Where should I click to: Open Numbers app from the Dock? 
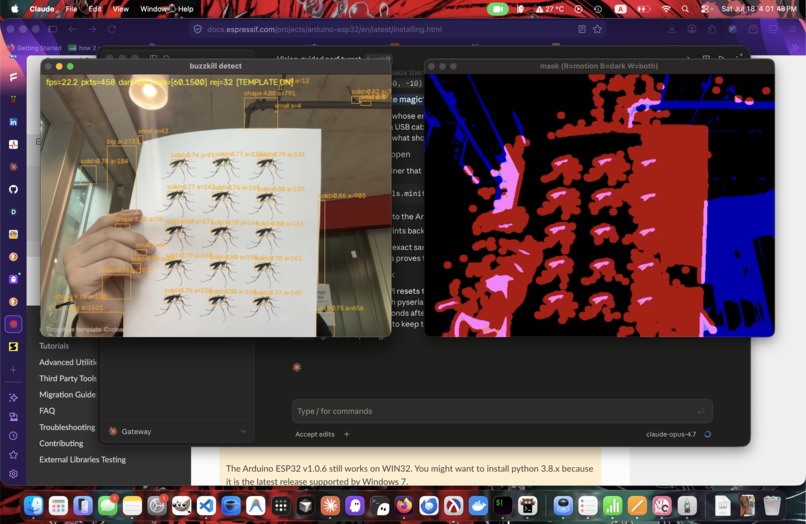click(612, 506)
